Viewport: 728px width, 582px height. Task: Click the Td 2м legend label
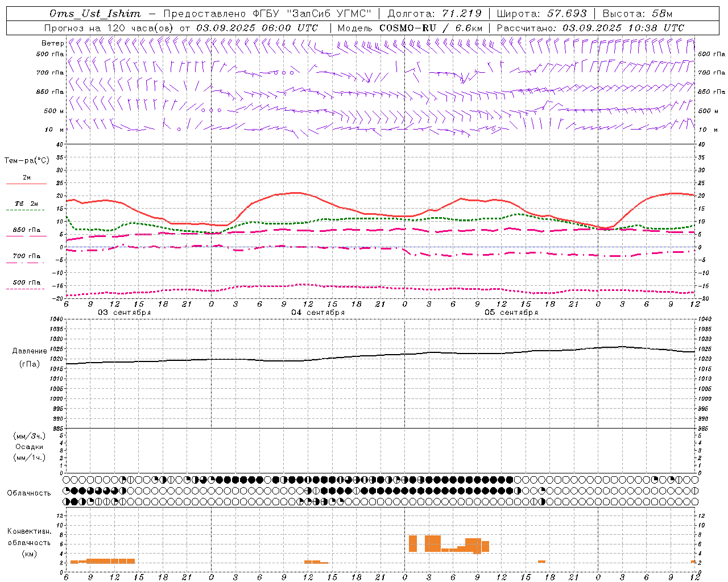click(27, 203)
